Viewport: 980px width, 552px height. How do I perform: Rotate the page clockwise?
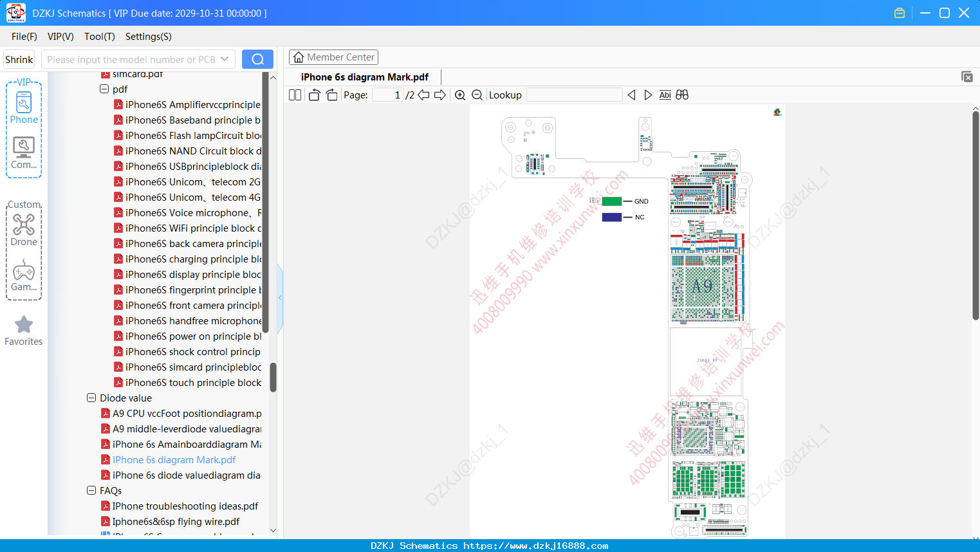331,95
